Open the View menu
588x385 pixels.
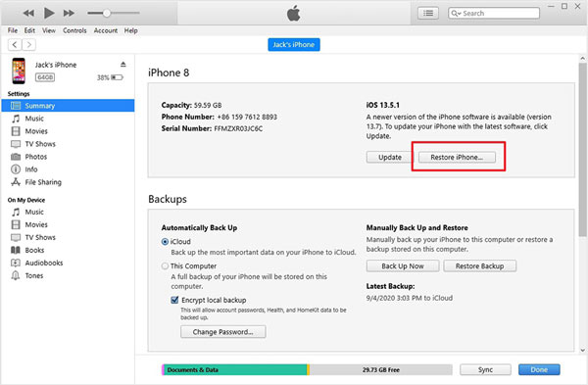pos(49,30)
